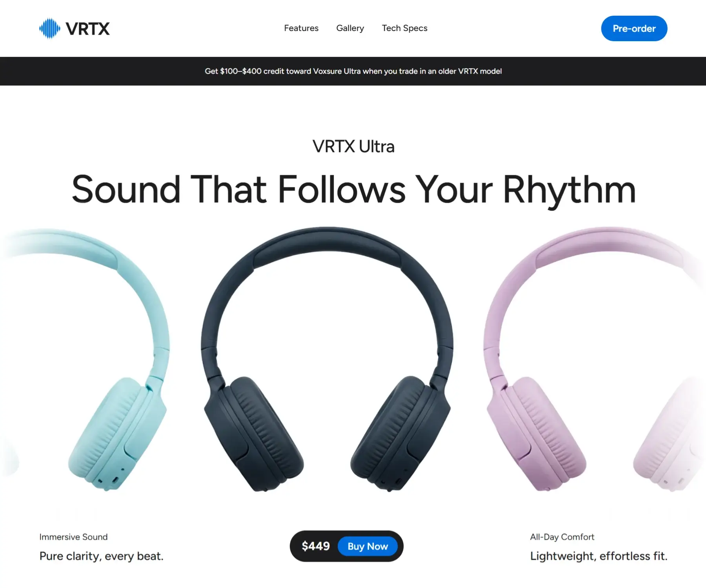706x588 pixels.
Task: Open the Features nav link
Action: (x=301, y=28)
